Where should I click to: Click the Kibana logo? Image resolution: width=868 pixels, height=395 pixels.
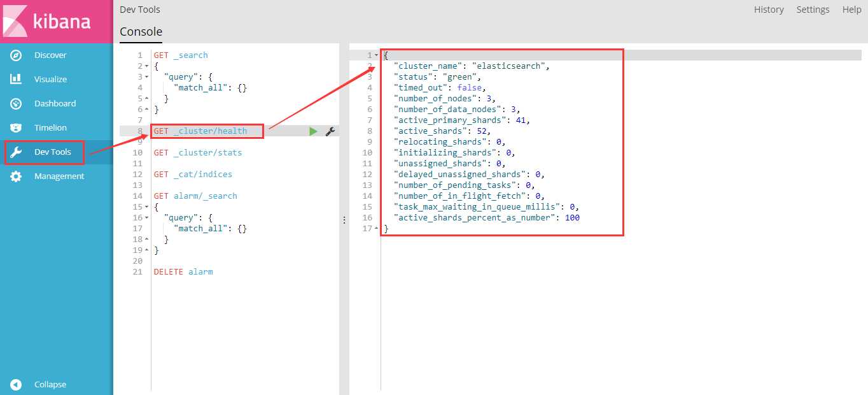pyautogui.click(x=57, y=22)
